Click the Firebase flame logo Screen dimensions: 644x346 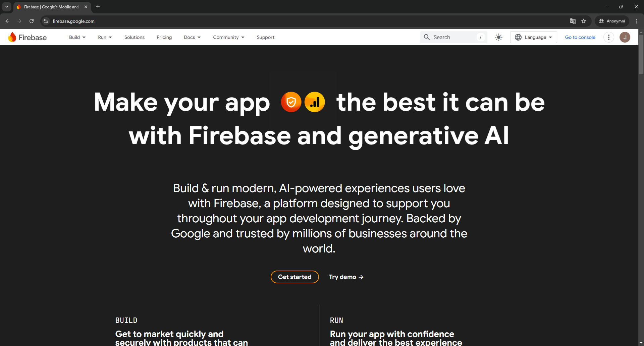[x=12, y=37]
